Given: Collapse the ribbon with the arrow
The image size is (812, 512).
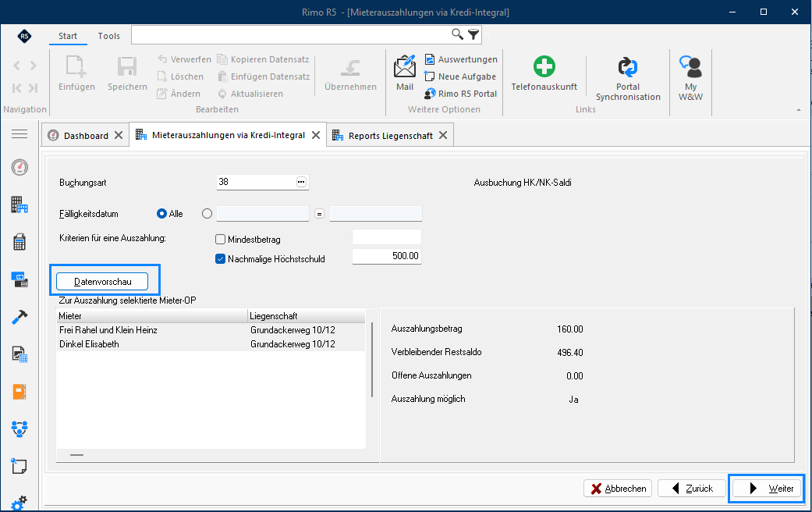Looking at the screenshot, I should (799, 110).
